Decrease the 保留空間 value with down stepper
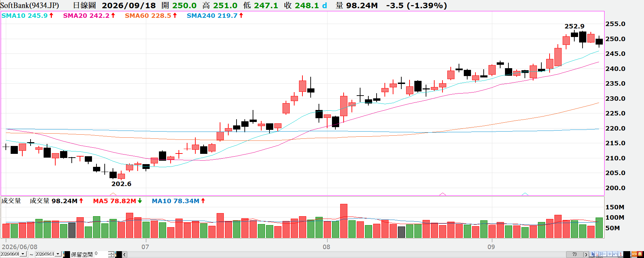 point(111,256)
